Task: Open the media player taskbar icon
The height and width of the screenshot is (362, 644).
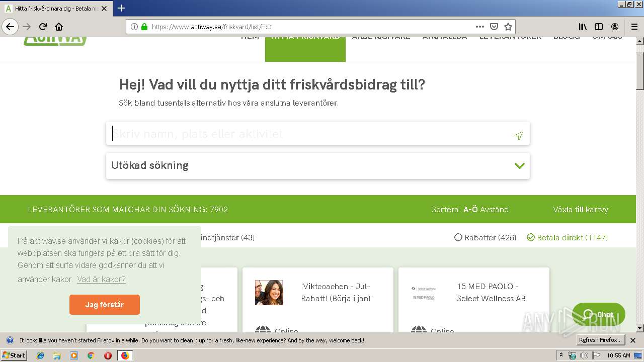Action: coord(74,355)
